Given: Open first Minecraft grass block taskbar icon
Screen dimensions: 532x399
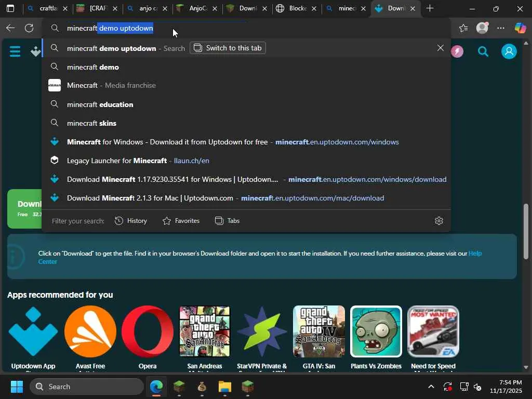Looking at the screenshot, I should (179, 387).
